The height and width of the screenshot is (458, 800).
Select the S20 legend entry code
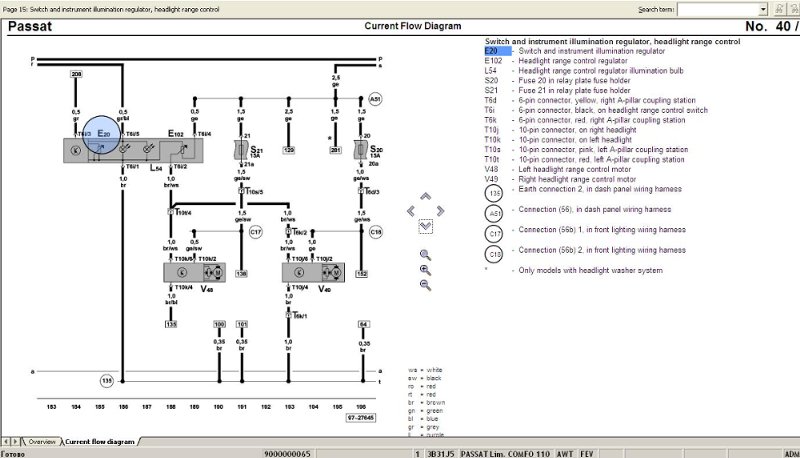(x=491, y=81)
